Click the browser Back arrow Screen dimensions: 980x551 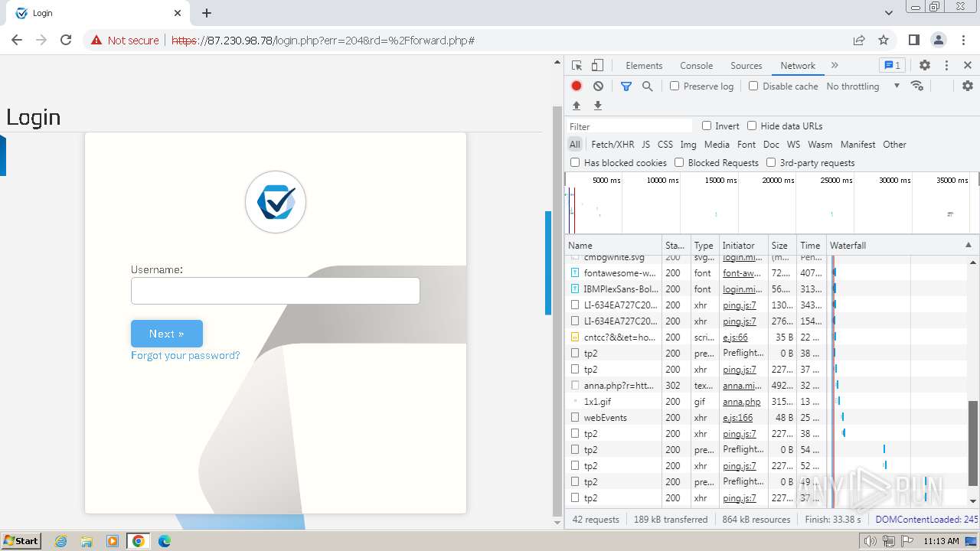(x=17, y=40)
